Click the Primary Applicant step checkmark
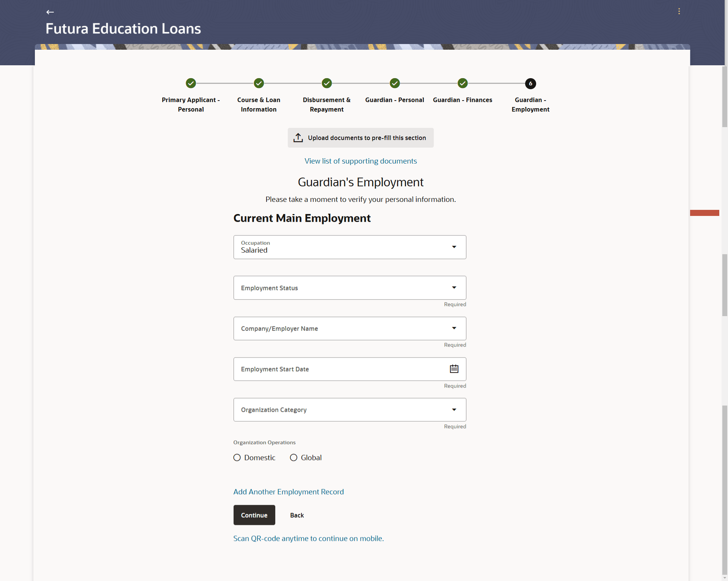 (191, 83)
